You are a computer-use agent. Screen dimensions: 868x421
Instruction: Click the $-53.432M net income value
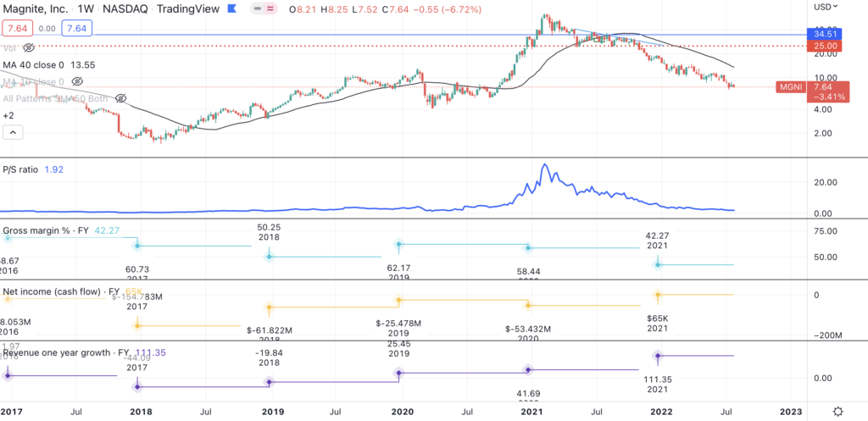click(x=528, y=330)
